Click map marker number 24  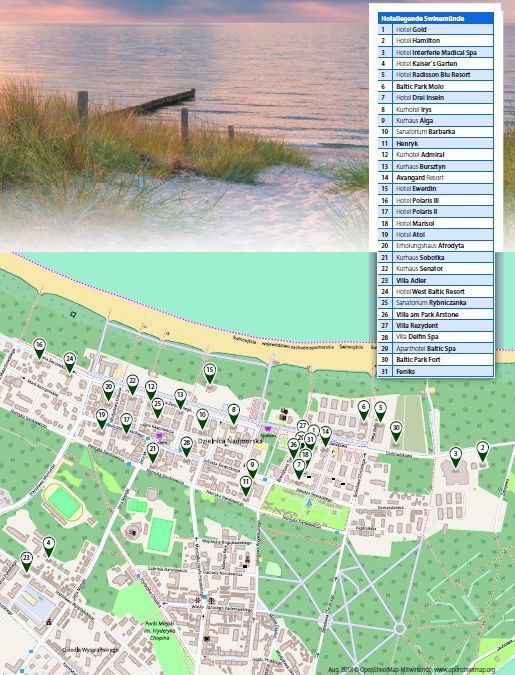pos(70,362)
